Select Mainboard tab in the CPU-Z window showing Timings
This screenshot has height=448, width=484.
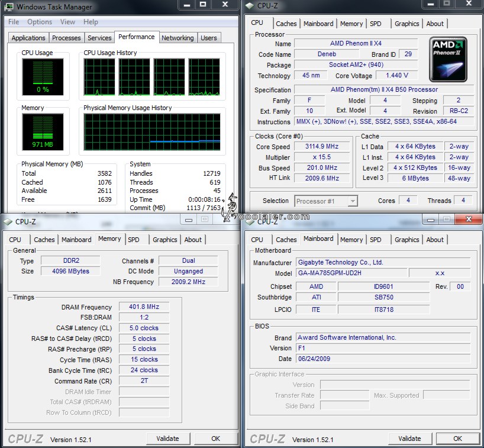pyautogui.click(x=76, y=240)
